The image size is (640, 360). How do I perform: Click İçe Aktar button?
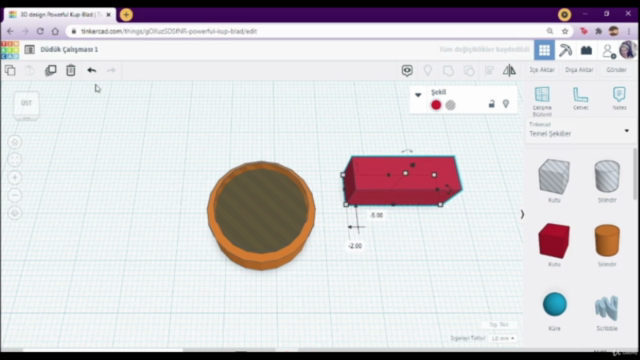(542, 70)
